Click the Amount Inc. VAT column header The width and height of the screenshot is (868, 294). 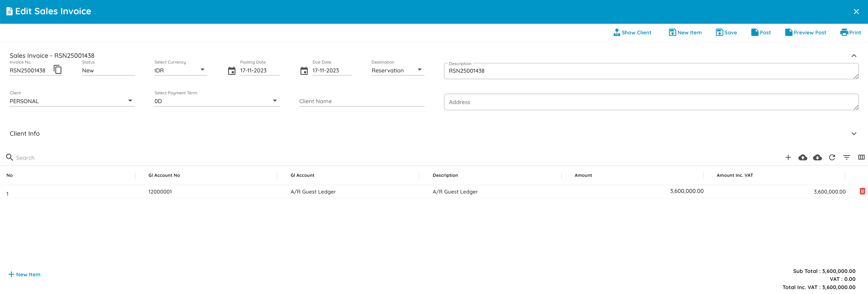pyautogui.click(x=735, y=175)
